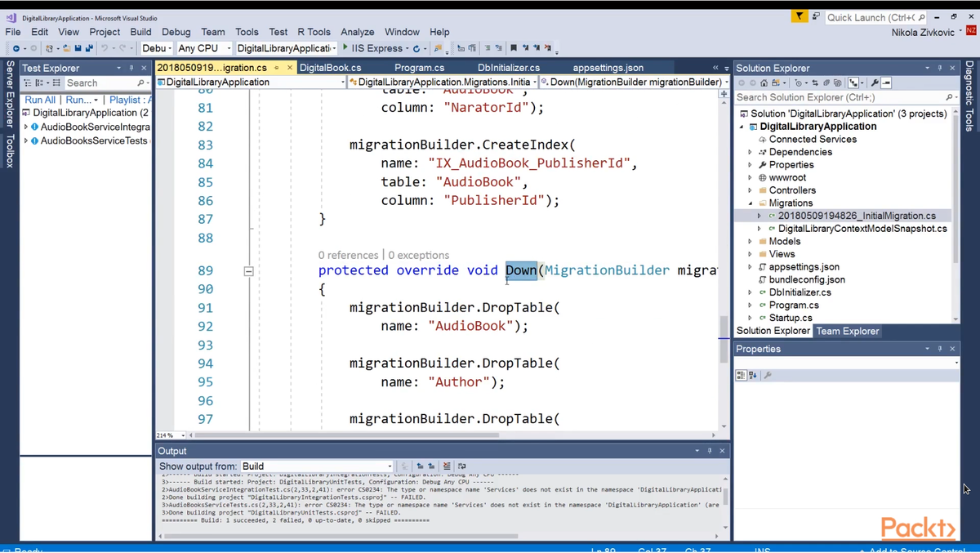Switch to the DigitalBook.cs tab
980x553 pixels.
330,68
